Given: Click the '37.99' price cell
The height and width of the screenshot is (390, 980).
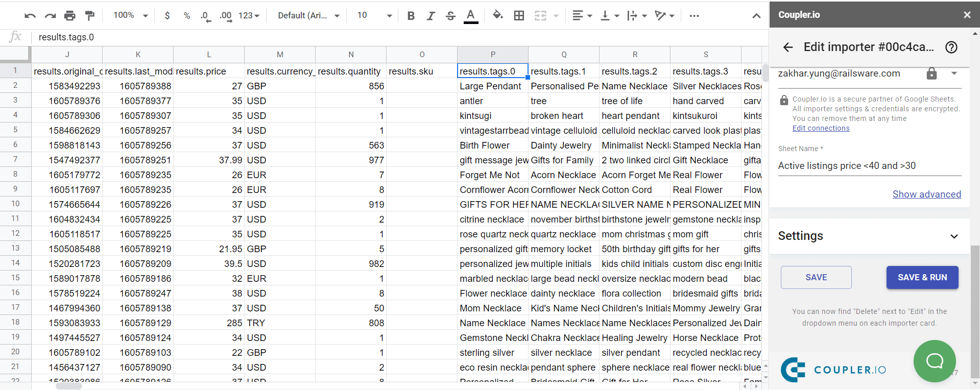Looking at the screenshot, I should [208, 160].
